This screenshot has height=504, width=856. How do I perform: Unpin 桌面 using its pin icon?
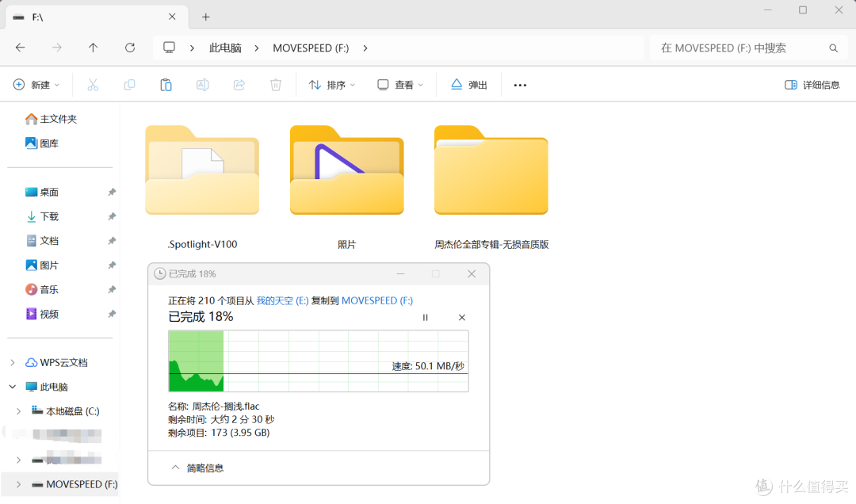(112, 193)
